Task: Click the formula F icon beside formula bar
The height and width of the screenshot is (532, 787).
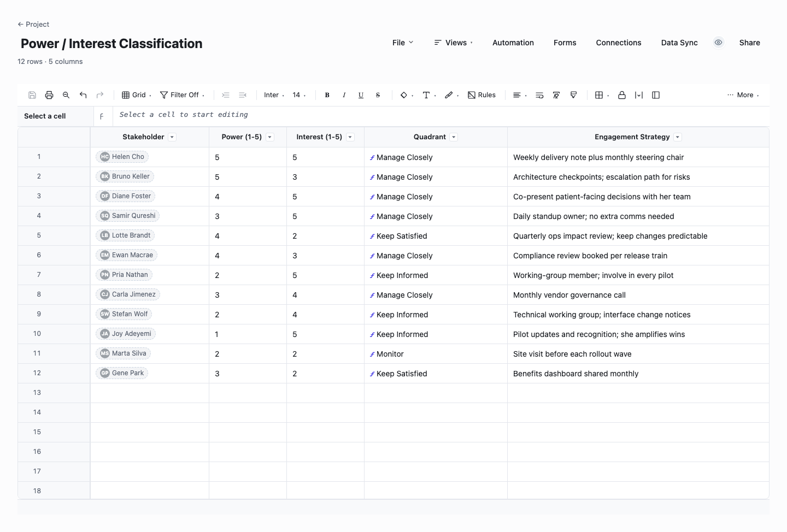Action: pyautogui.click(x=102, y=116)
